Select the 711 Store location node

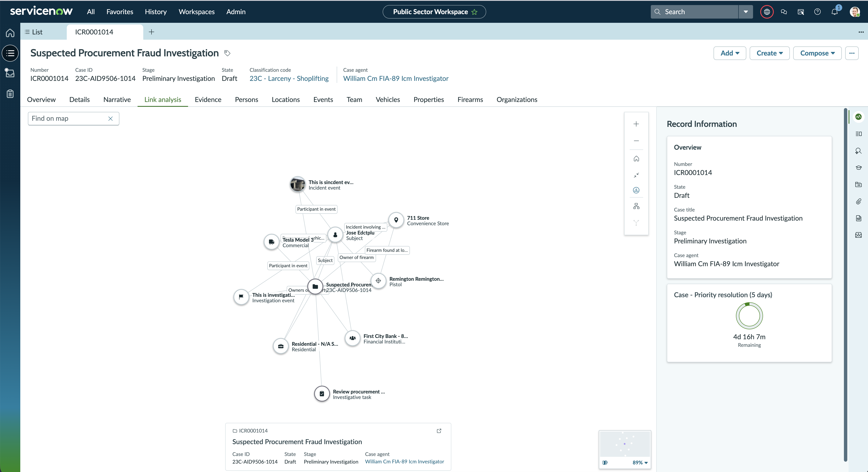[x=396, y=220]
